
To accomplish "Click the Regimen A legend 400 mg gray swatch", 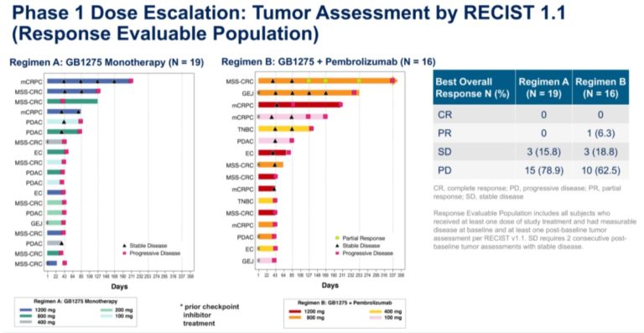I will tap(25, 322).
